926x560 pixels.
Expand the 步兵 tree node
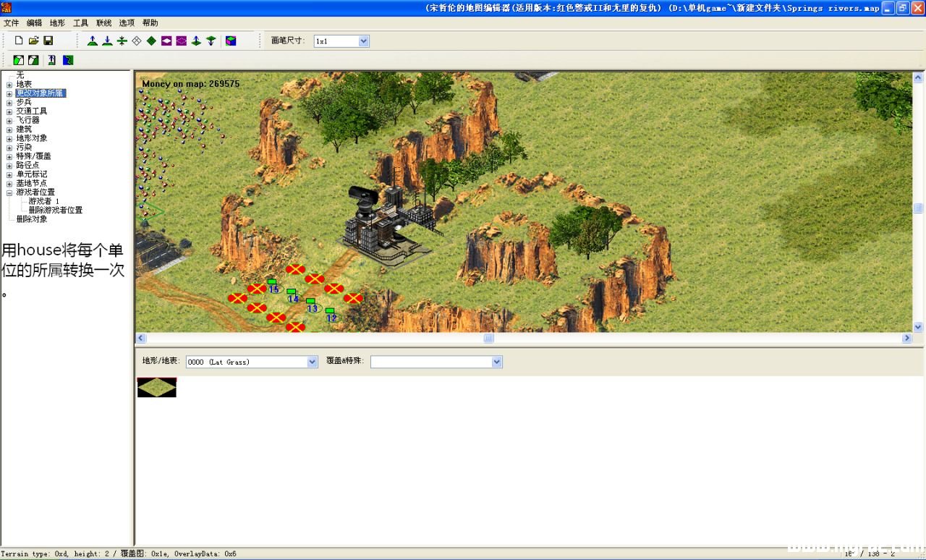[9, 103]
